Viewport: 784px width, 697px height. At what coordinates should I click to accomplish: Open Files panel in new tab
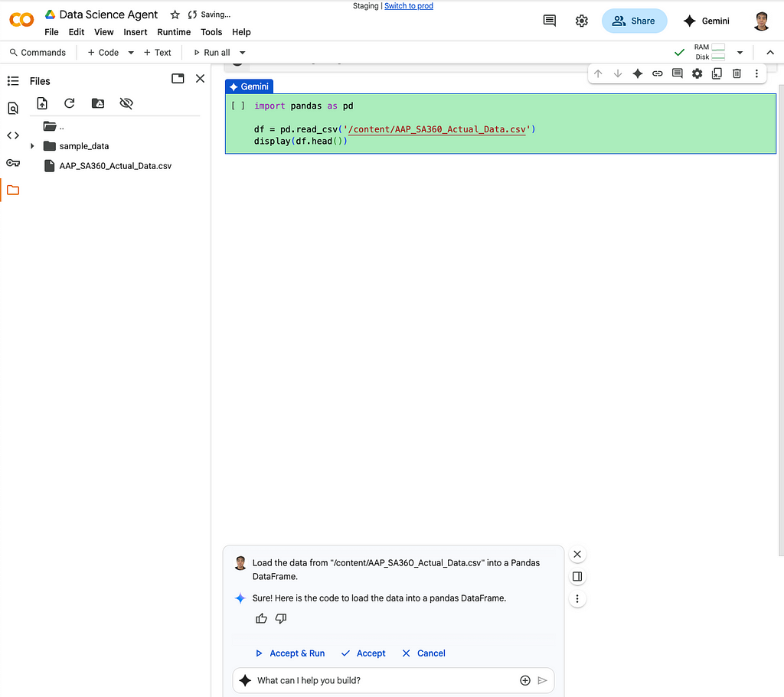pos(178,79)
